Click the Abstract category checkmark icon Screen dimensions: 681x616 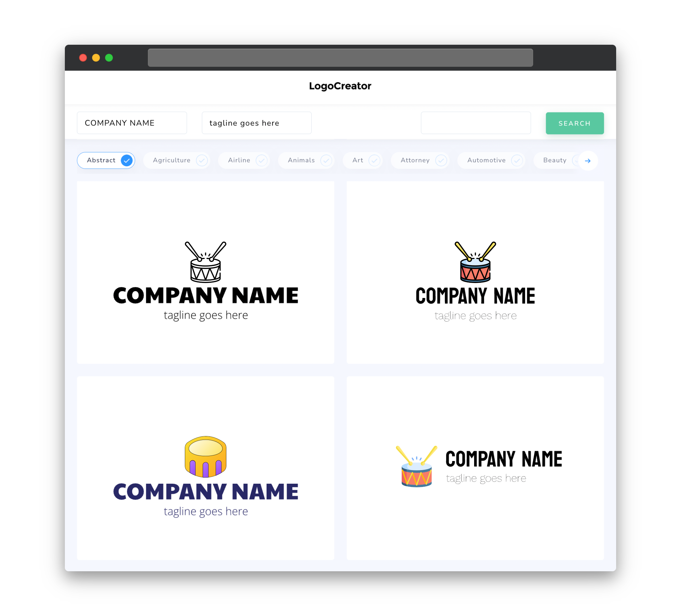[x=127, y=160]
